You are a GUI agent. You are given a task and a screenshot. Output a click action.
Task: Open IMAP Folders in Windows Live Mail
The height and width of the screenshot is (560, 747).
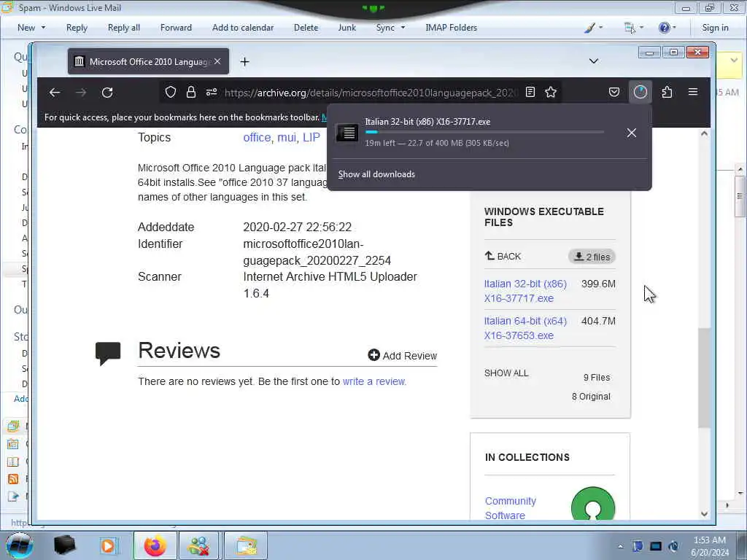click(451, 28)
